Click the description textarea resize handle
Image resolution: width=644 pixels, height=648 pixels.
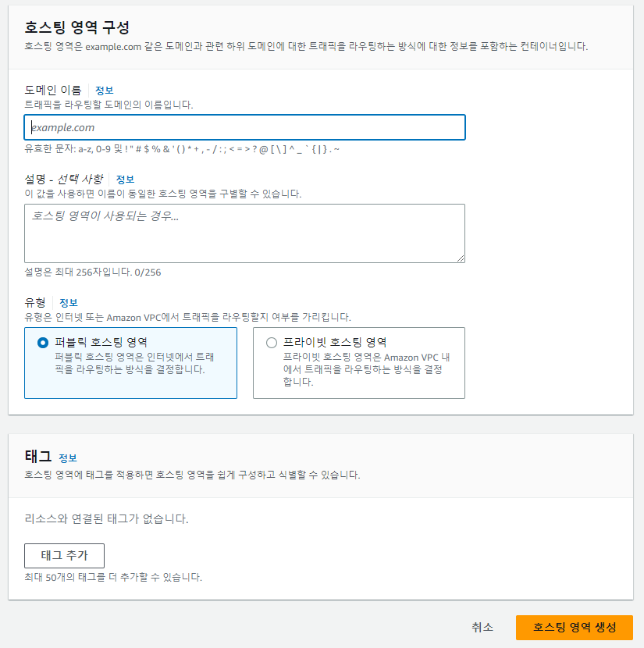point(461,258)
